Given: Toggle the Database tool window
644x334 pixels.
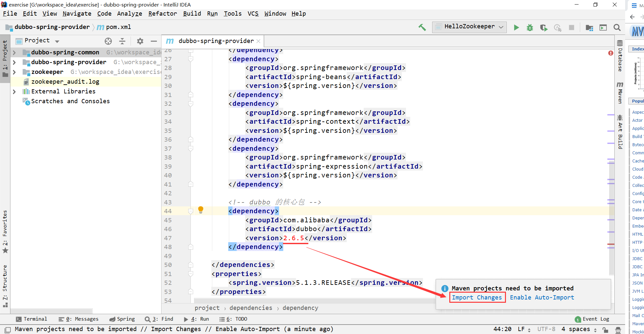Looking at the screenshot, I should [620, 56].
